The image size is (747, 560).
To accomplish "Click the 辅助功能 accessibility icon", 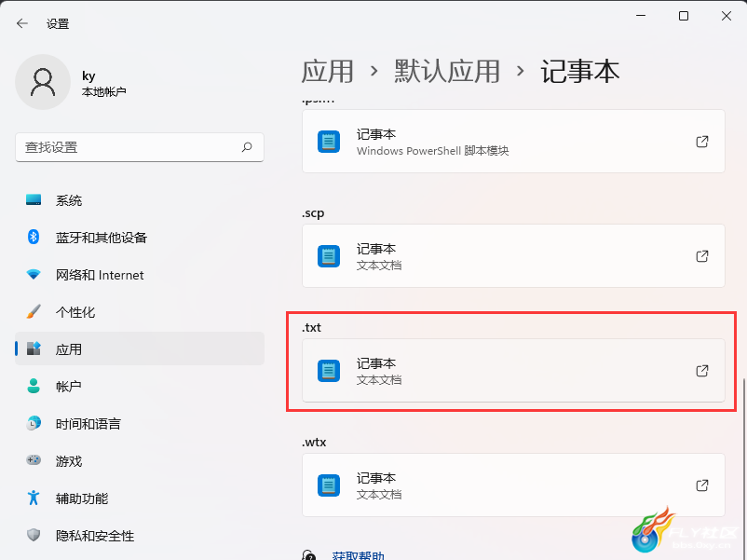I will click(x=34, y=498).
